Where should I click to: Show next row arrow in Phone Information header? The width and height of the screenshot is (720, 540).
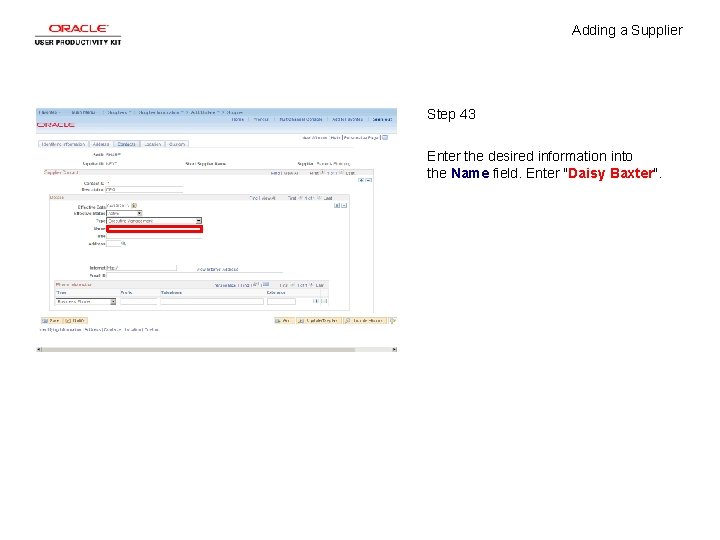311,285
